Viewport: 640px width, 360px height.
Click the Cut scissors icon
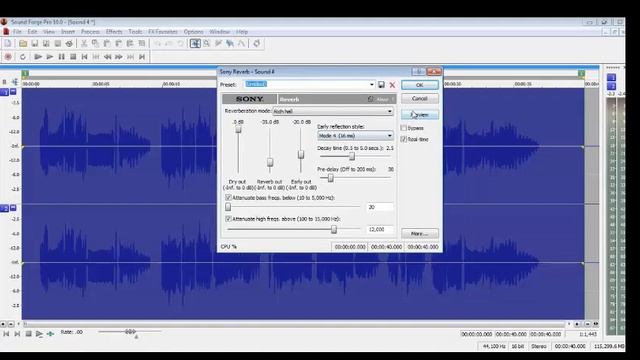click(x=84, y=43)
